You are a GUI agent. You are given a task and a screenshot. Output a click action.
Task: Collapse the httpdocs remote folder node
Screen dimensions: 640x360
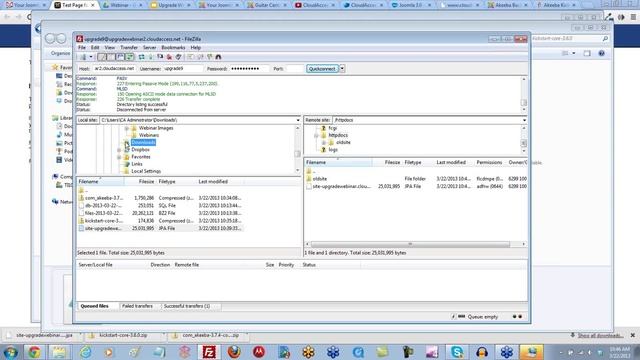coord(316,136)
